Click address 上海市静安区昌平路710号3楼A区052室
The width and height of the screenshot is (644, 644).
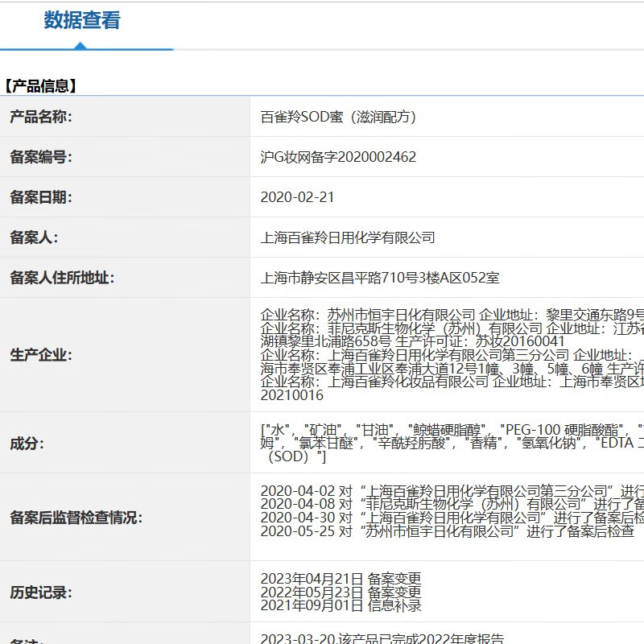[380, 278]
